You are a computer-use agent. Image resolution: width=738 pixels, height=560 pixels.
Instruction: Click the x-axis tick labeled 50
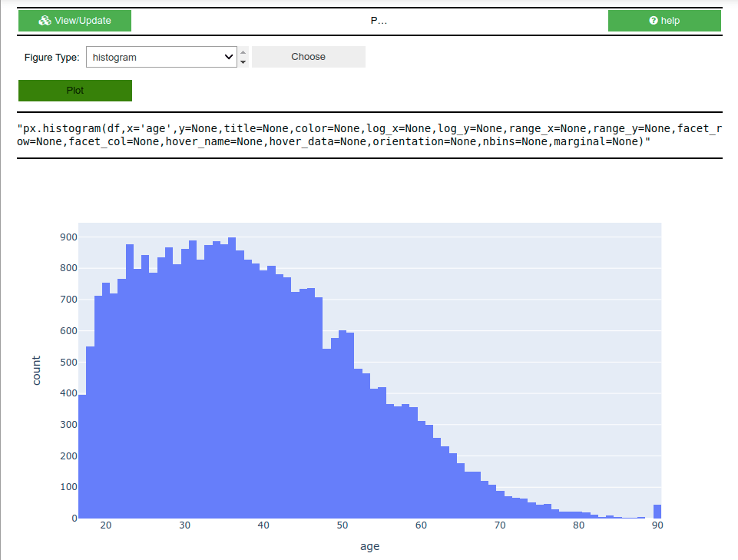click(x=342, y=525)
